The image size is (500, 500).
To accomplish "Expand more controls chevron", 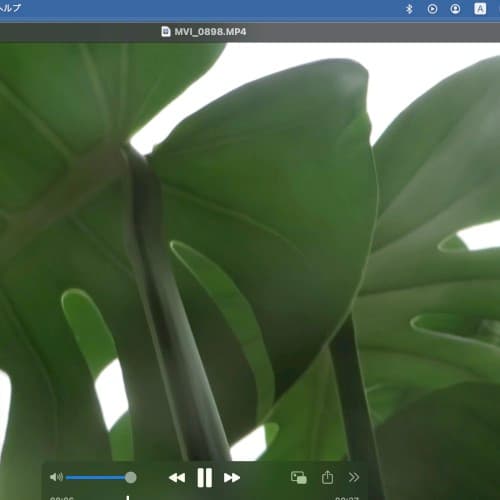I will pyautogui.click(x=354, y=477).
